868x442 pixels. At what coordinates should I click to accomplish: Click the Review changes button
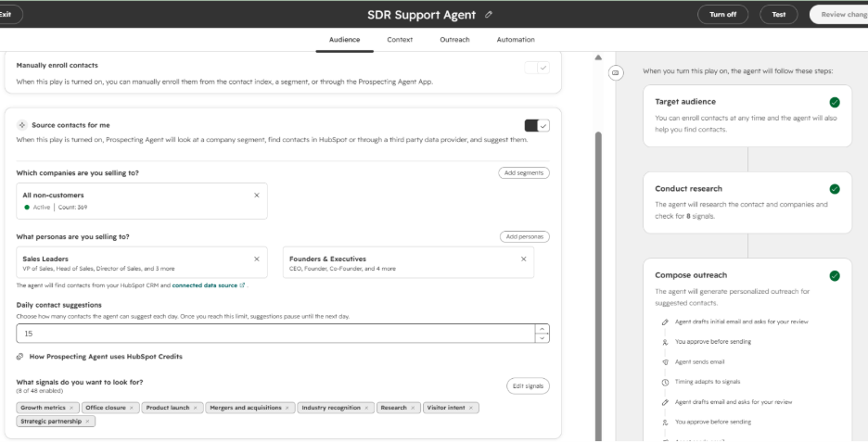click(x=838, y=15)
